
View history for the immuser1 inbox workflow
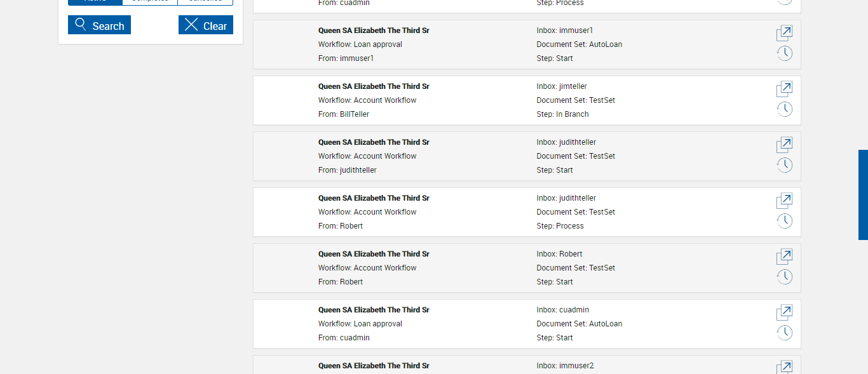point(784,53)
